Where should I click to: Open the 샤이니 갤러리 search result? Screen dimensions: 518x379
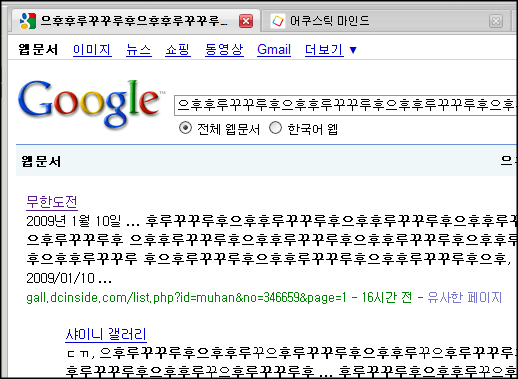coord(106,334)
